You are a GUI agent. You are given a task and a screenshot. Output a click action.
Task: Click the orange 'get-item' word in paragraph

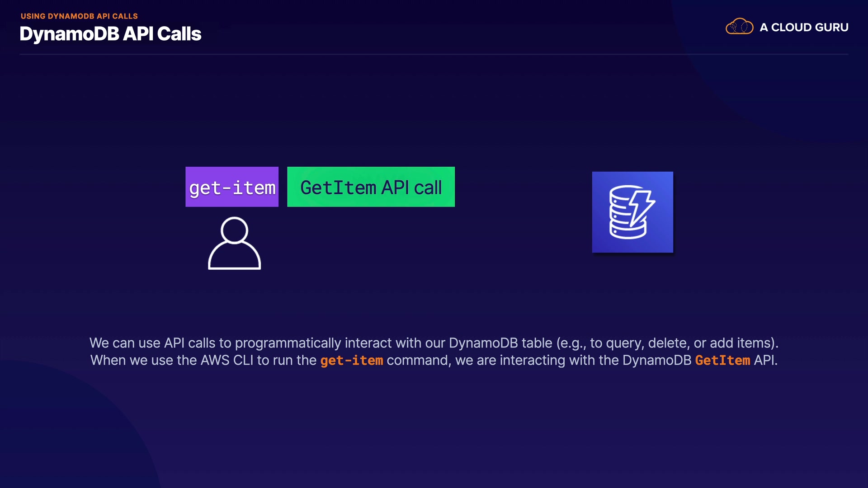351,361
